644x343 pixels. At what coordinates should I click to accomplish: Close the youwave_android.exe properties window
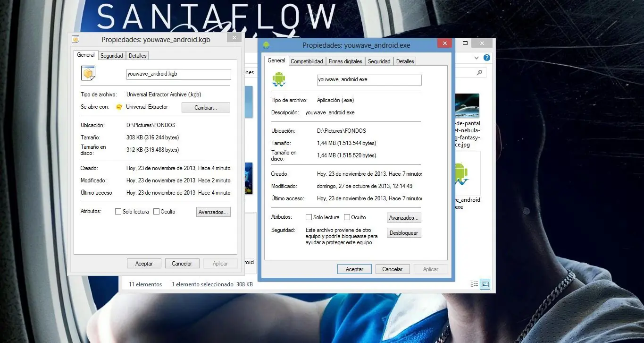[444, 43]
